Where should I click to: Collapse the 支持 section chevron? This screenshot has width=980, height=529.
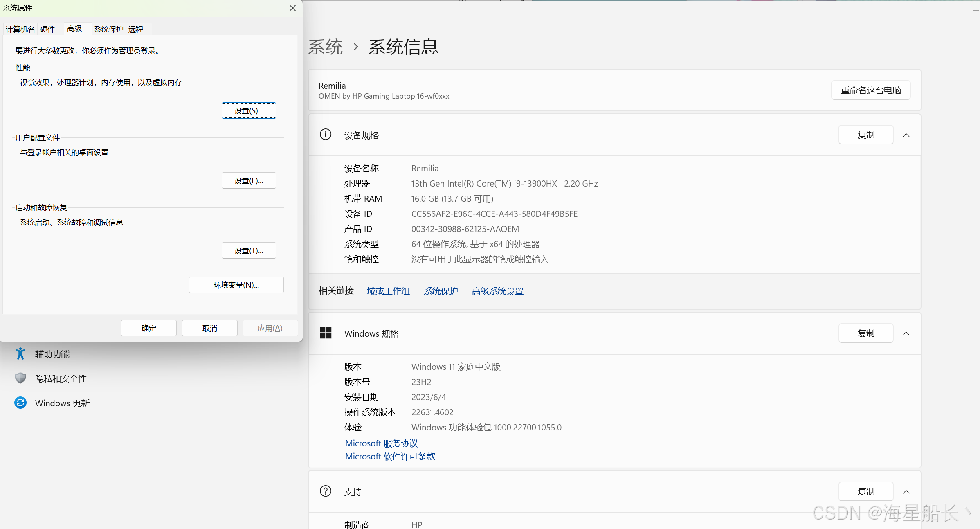(x=906, y=492)
